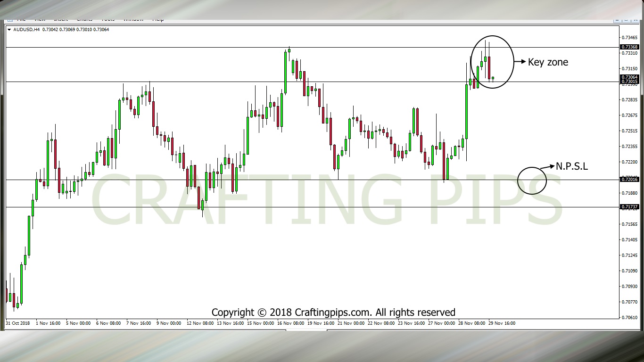Click the AUDUSD,H4 symbol label
This screenshot has width=644, height=362.
26,29
